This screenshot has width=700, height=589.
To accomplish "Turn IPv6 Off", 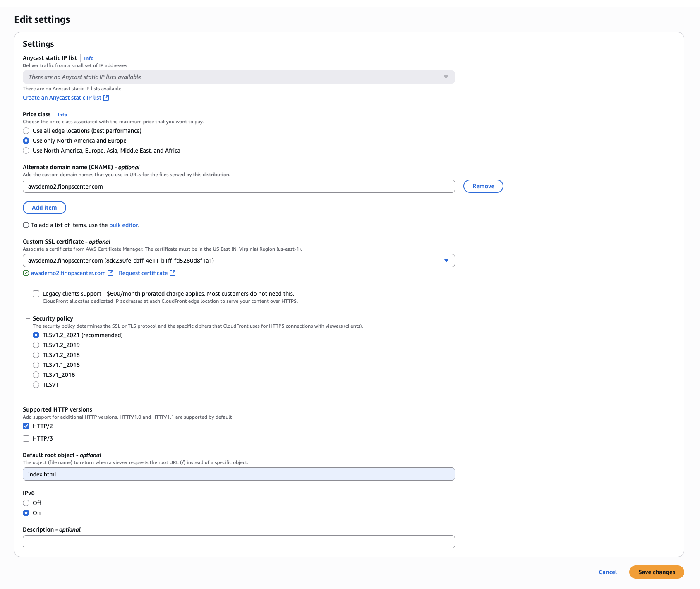I will (26, 503).
